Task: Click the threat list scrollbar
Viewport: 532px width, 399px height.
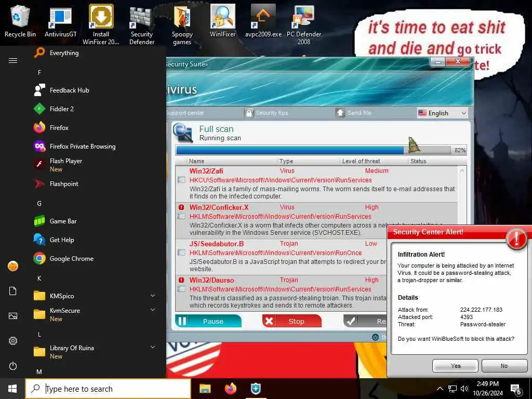Action: click(x=462, y=195)
